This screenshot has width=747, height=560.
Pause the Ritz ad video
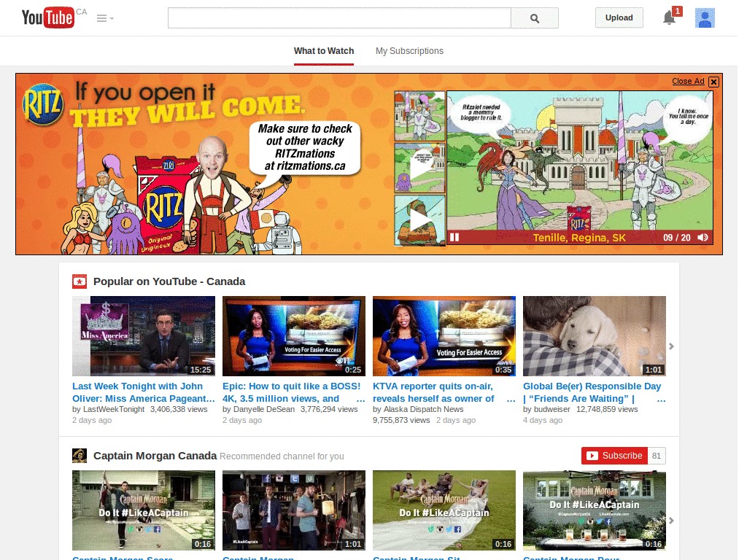click(x=454, y=237)
